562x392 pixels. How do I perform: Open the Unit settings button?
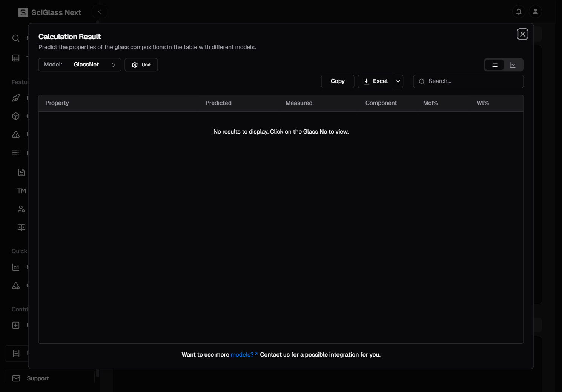141,65
